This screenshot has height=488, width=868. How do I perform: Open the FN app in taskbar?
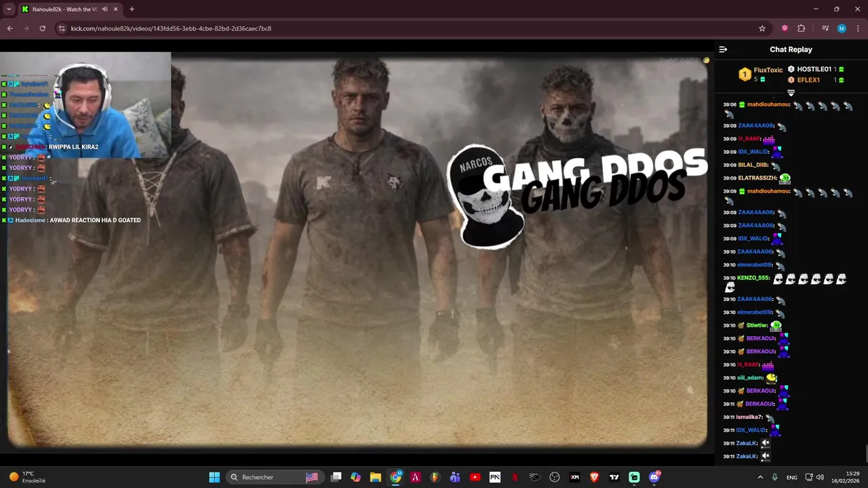[x=494, y=477]
